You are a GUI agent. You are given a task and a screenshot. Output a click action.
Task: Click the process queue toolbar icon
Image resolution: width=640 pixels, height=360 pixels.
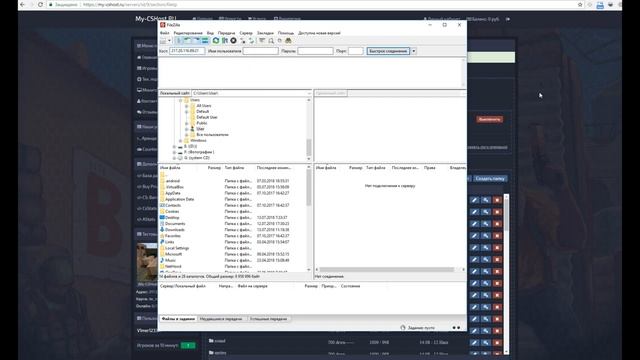pos(224,41)
